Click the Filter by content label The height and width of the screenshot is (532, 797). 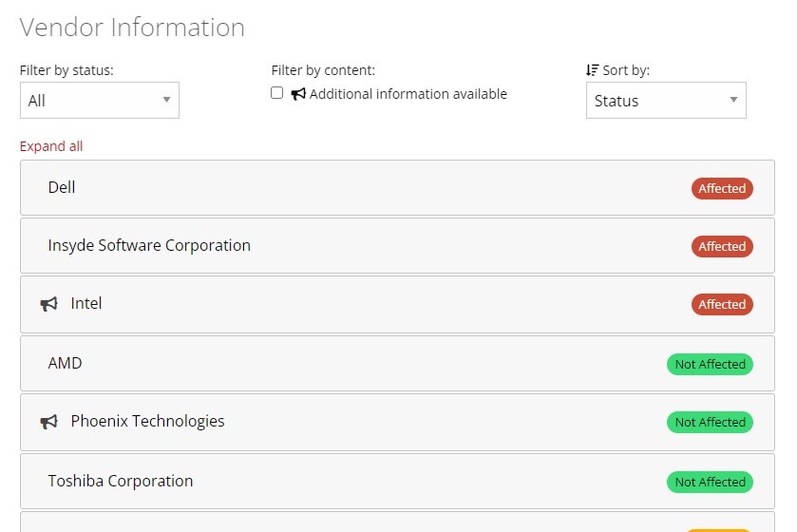323,70
